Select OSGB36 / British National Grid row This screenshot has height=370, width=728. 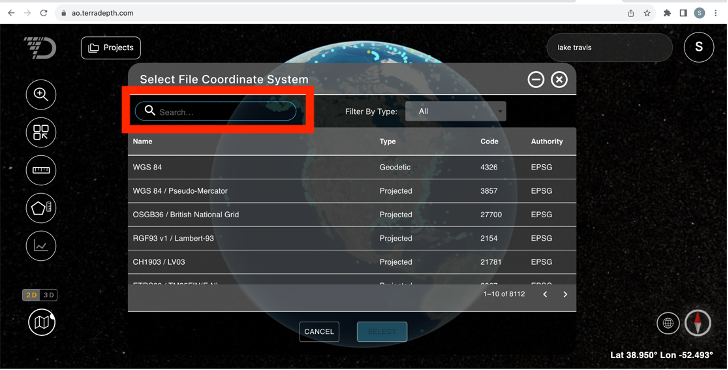point(352,214)
